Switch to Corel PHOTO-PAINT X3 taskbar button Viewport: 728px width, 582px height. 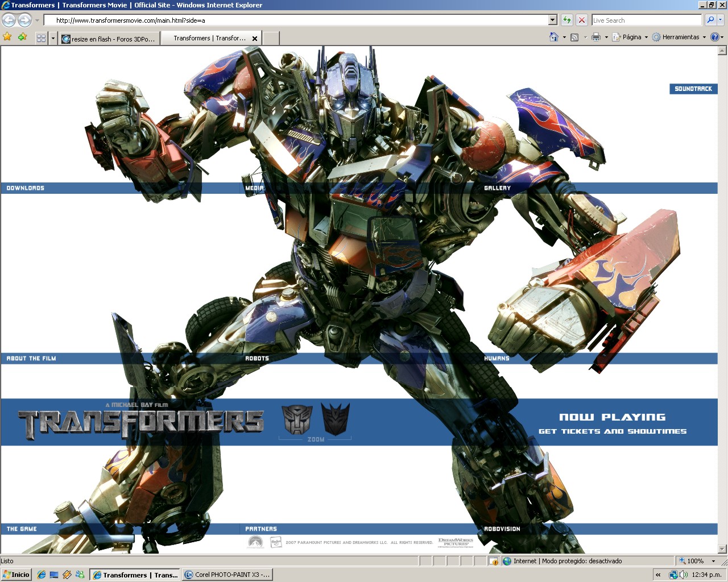coord(227,575)
